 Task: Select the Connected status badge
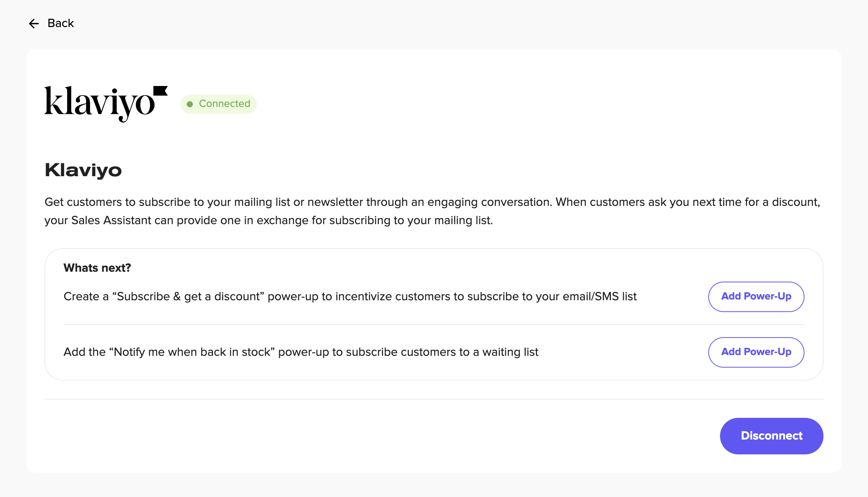(x=218, y=104)
